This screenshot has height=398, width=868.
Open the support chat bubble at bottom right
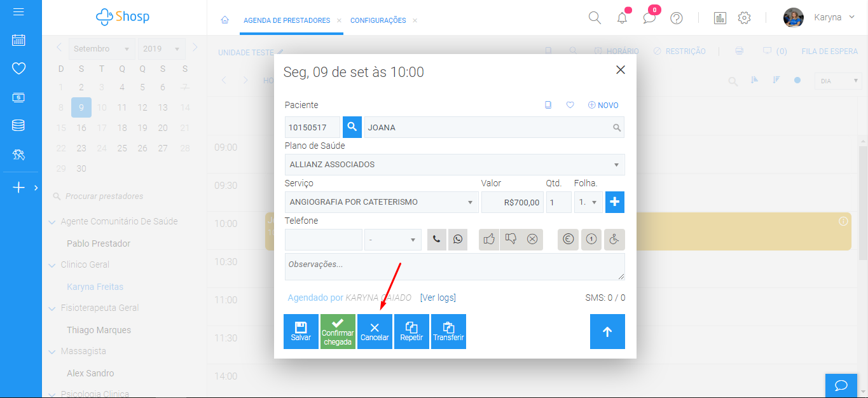[x=841, y=386]
